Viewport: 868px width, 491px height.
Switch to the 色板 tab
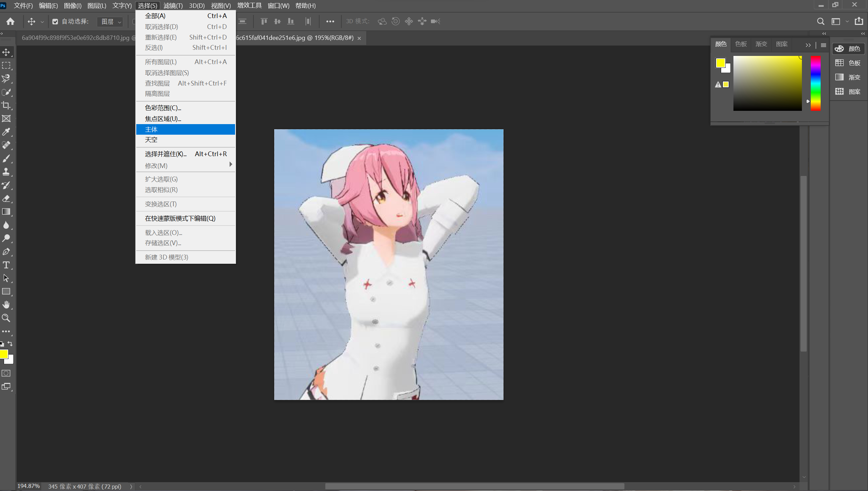pos(741,44)
